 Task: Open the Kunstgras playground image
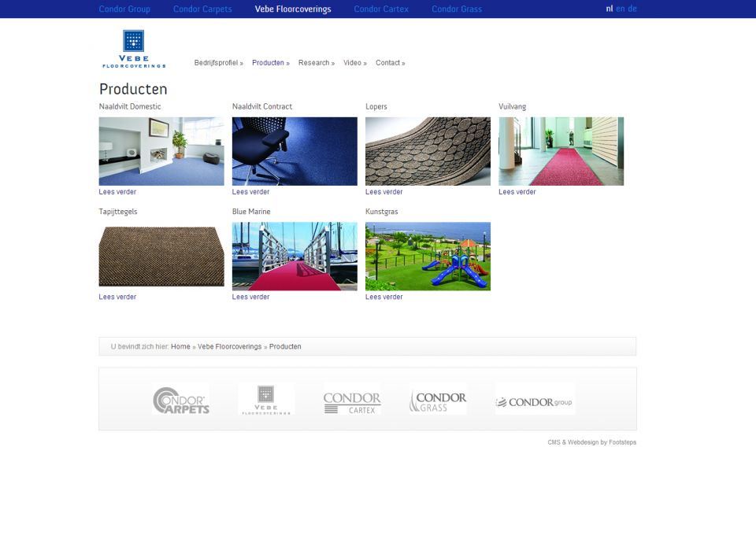tap(428, 257)
